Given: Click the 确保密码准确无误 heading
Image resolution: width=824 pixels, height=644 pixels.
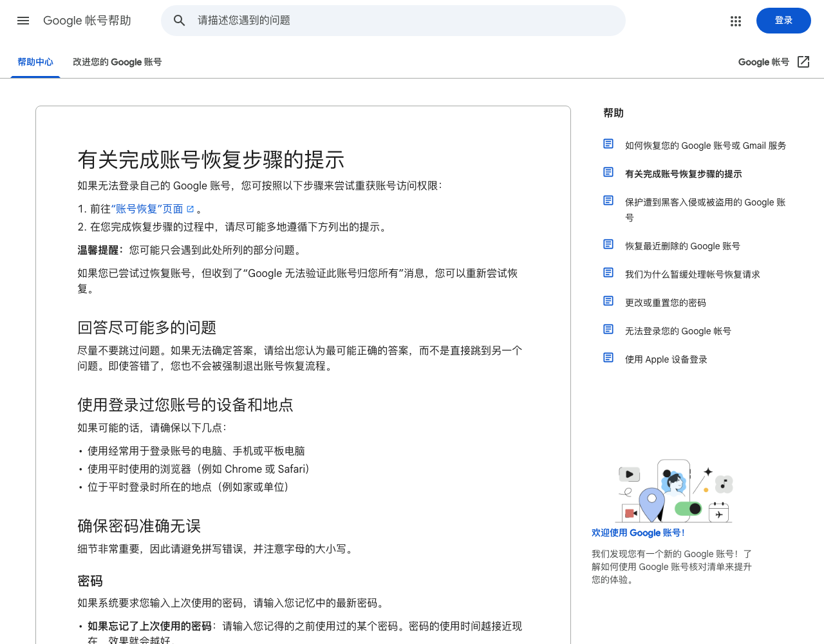Looking at the screenshot, I should [139, 526].
